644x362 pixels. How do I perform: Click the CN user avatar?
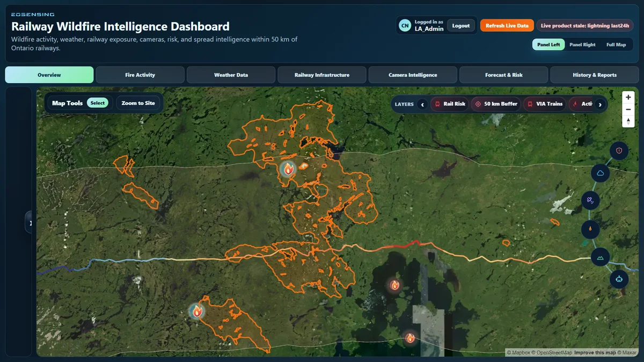pyautogui.click(x=405, y=25)
